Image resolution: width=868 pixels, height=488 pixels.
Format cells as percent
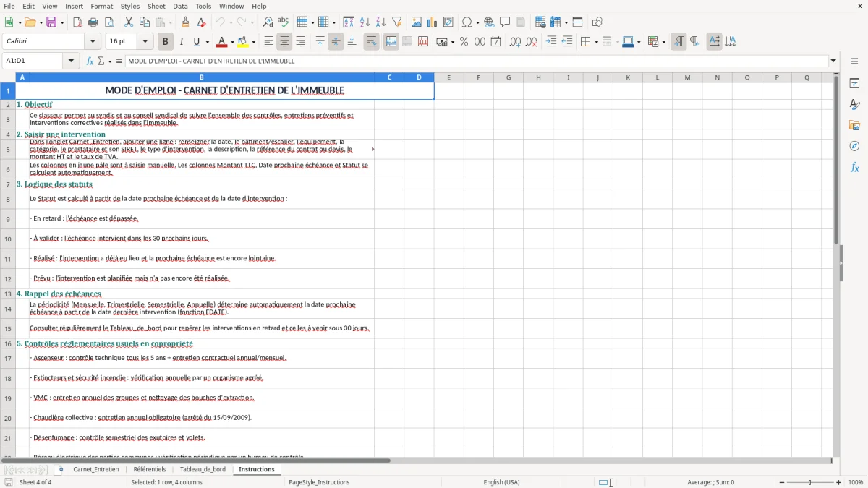coord(464,42)
